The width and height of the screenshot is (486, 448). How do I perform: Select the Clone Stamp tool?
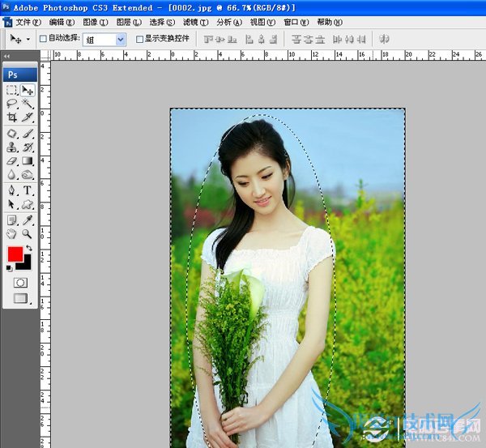[12, 147]
